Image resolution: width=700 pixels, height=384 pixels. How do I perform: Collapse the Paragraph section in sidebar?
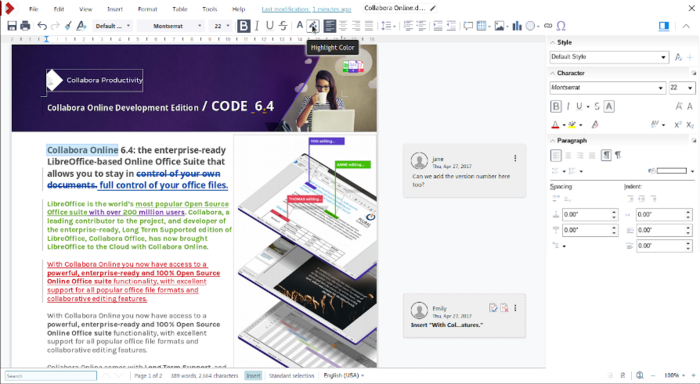coord(553,141)
